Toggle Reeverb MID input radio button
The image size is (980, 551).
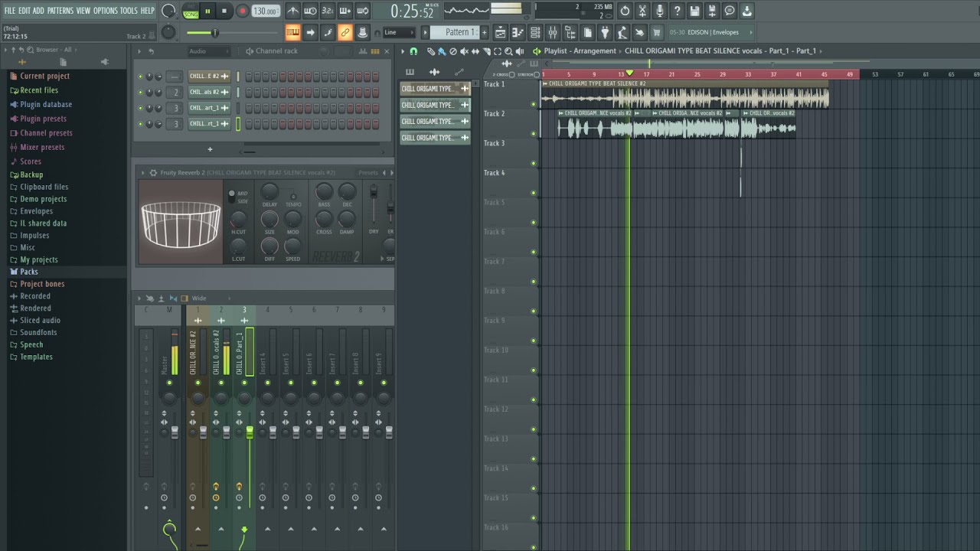pos(232,194)
